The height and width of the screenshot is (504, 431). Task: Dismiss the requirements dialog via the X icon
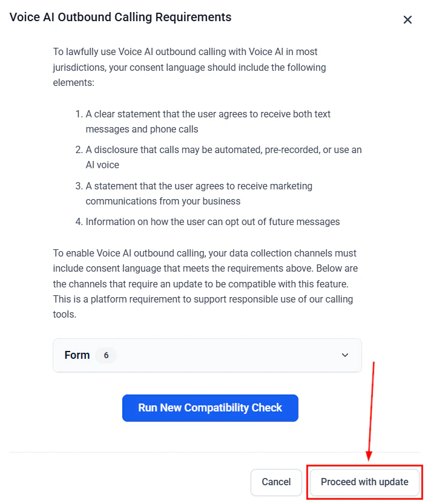click(x=407, y=19)
